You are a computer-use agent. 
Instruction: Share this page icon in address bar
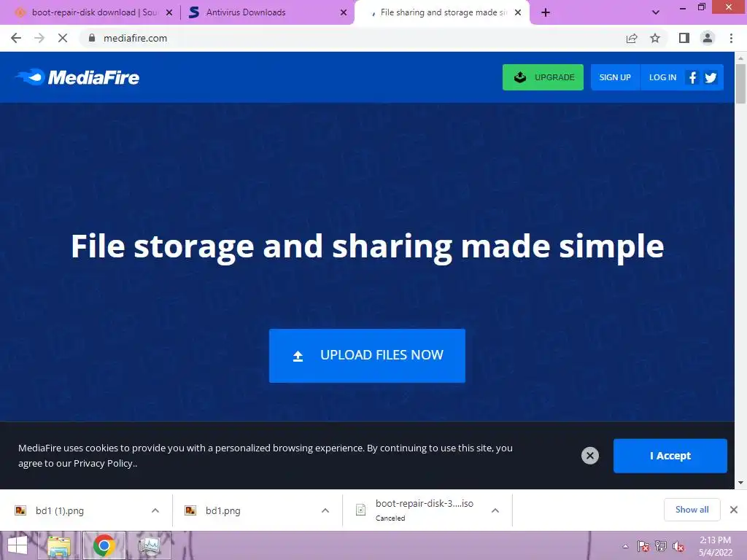(x=632, y=38)
